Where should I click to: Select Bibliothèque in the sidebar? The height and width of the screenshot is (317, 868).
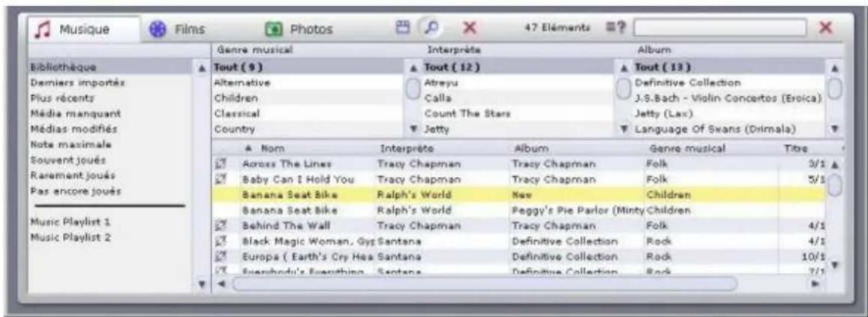click(111, 67)
